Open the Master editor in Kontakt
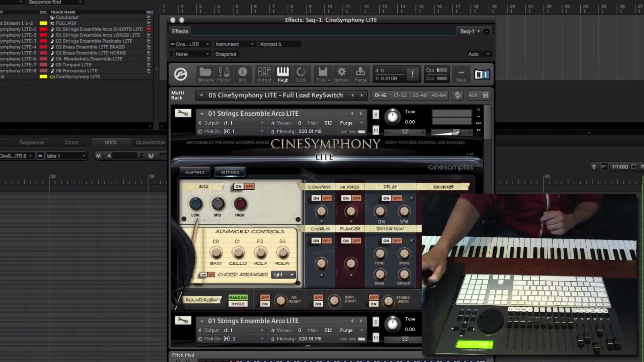 pos(224,74)
